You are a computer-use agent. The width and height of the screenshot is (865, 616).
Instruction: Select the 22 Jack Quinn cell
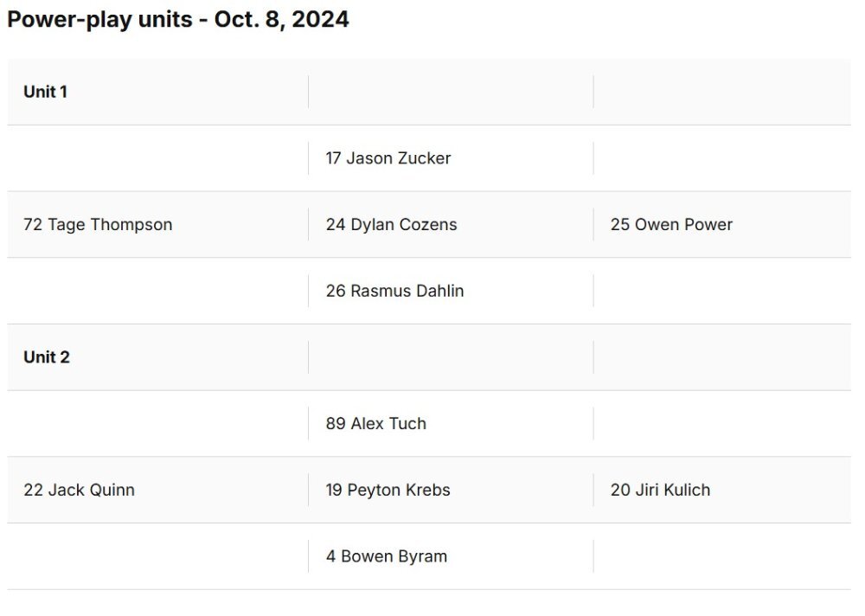point(157,490)
